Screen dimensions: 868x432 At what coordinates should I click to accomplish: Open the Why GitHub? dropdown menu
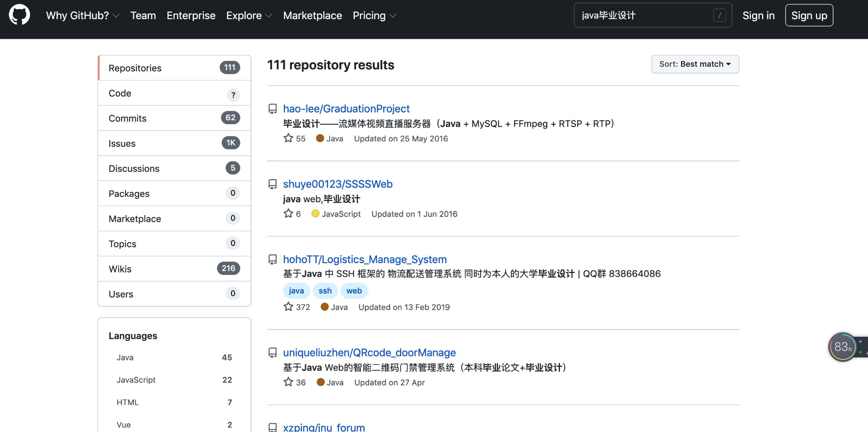82,16
